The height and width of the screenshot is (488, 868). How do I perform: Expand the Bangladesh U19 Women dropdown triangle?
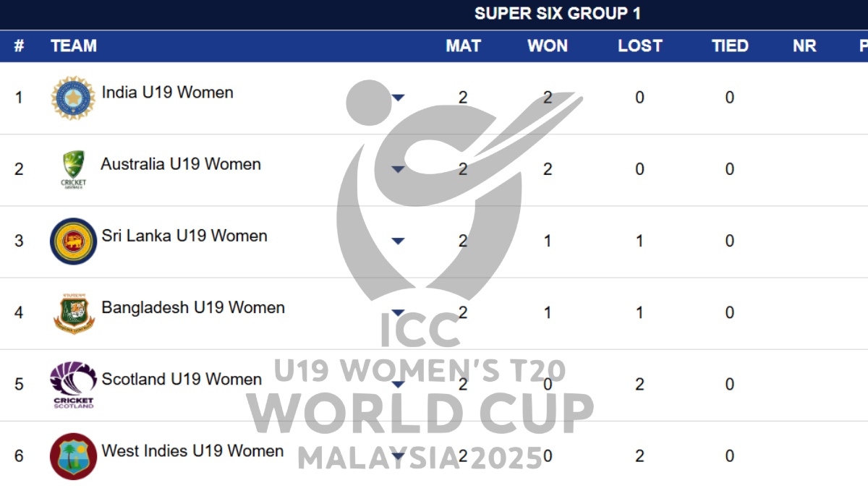398,312
